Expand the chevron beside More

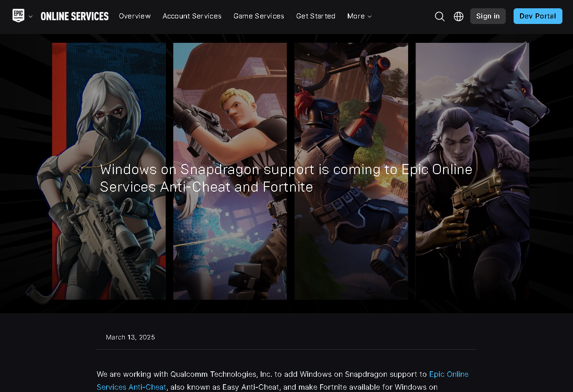pos(369,17)
